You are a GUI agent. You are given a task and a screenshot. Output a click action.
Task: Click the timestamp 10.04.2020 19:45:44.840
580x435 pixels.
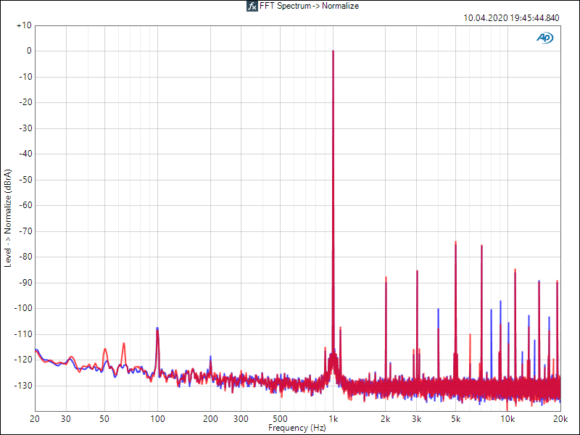point(511,18)
